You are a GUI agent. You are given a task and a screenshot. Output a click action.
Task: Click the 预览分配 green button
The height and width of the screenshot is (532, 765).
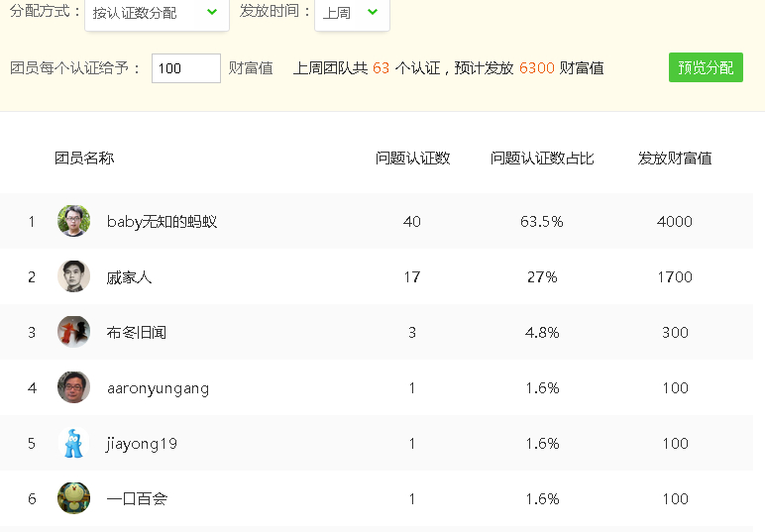pos(706,67)
